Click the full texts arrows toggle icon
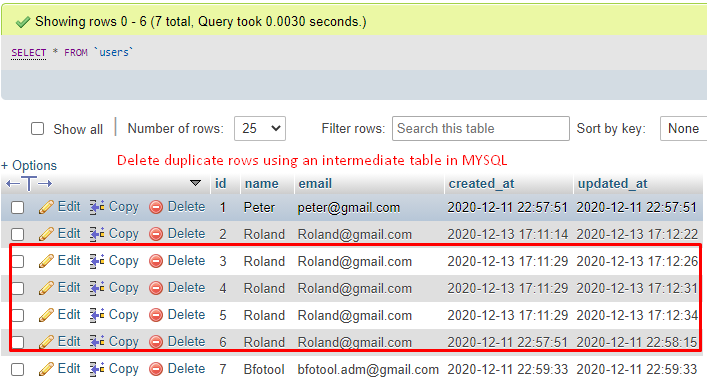Viewport: 707px width, 377px height. coord(29,184)
